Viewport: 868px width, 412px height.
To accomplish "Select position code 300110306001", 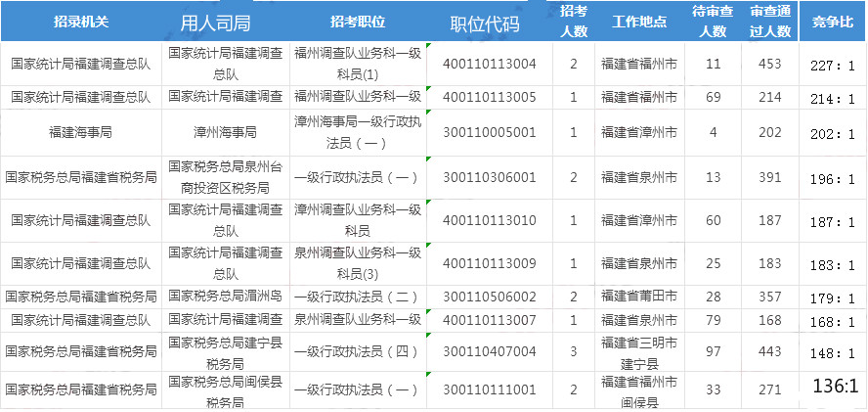I will [490, 177].
